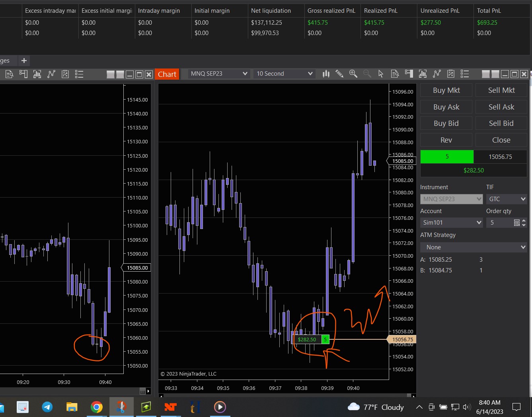Open Properties list in right chart toolbar
The image size is (532, 417).
tap(464, 74)
